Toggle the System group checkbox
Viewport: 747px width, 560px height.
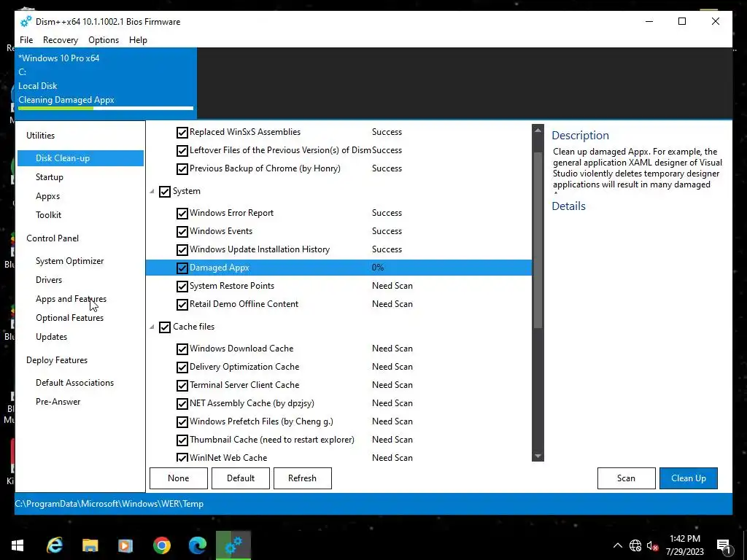coord(164,192)
